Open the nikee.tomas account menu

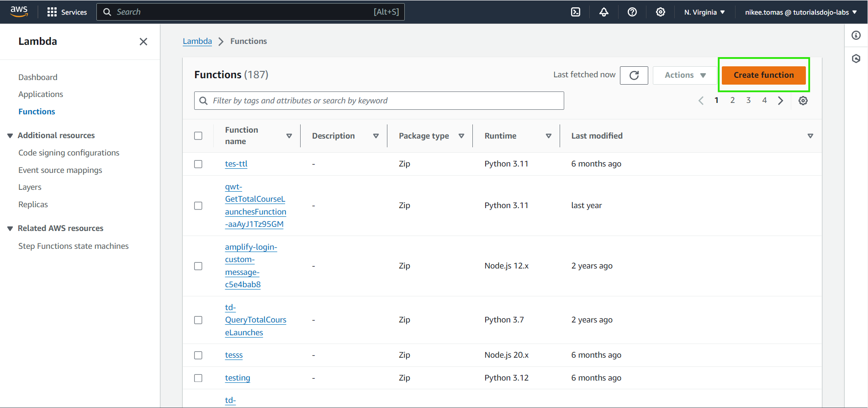(x=801, y=12)
